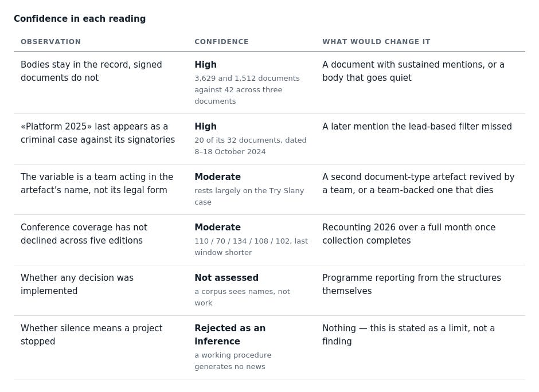This screenshot has height=392, width=539.
Task: Click Programme reporting from the structures themselves
Action: click(412, 284)
